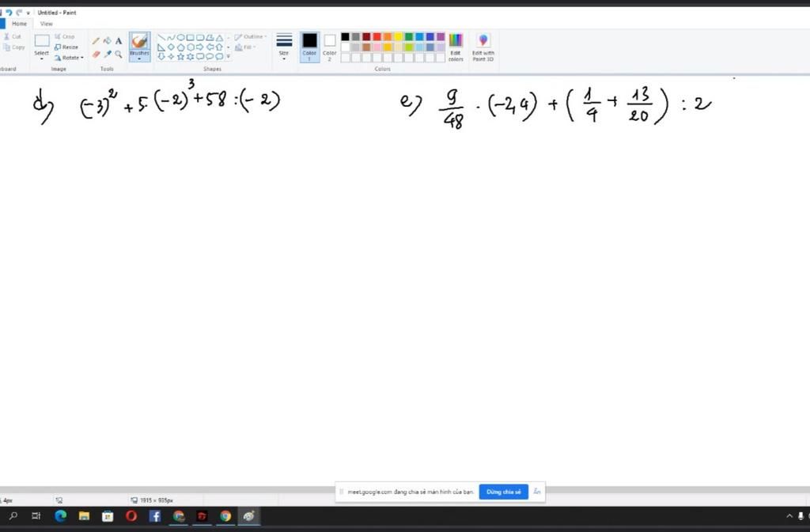This screenshot has width=810, height=532.
Task: Click the Redo arrow in title bar
Action: tap(19, 13)
